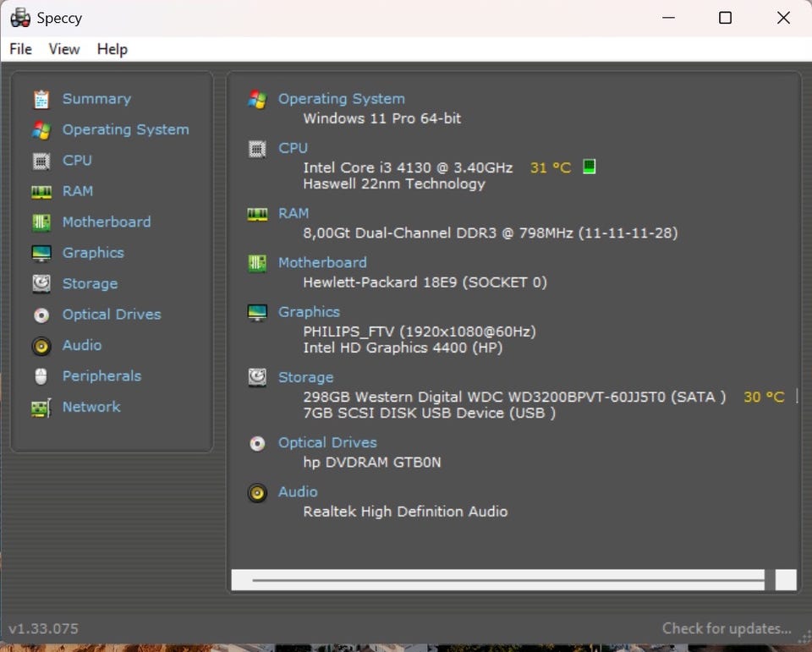Click the CPU heading link in summary
812x652 pixels.
(x=294, y=148)
